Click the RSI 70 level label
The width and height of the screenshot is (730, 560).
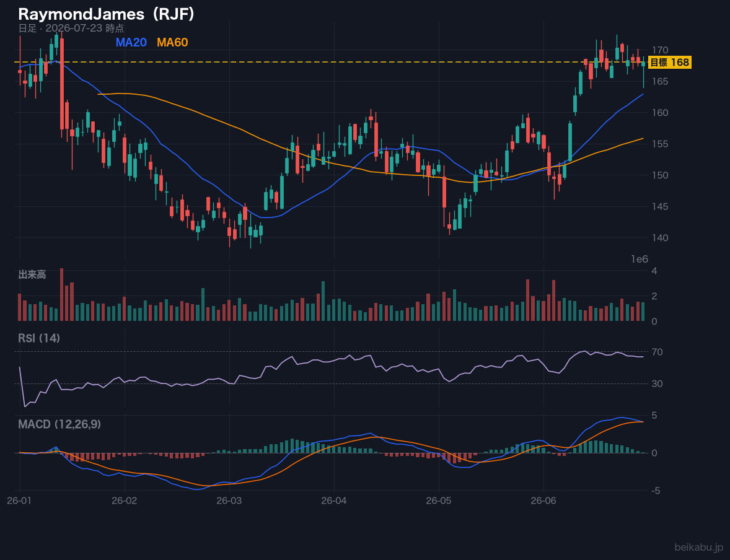coord(657,352)
